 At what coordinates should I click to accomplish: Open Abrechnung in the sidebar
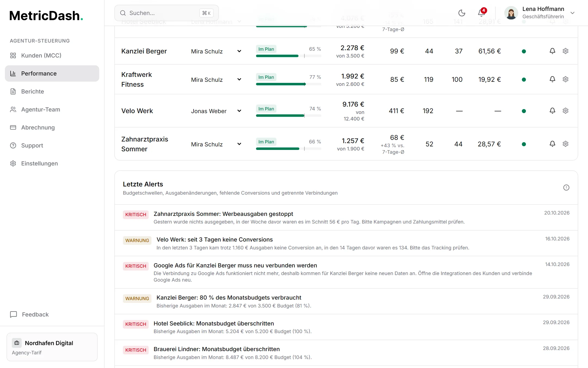click(52, 127)
